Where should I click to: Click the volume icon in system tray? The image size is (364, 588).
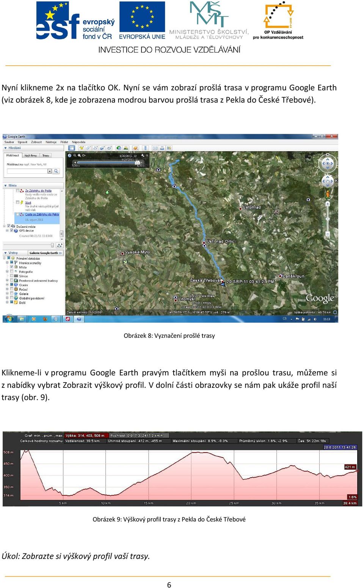(x=315, y=319)
